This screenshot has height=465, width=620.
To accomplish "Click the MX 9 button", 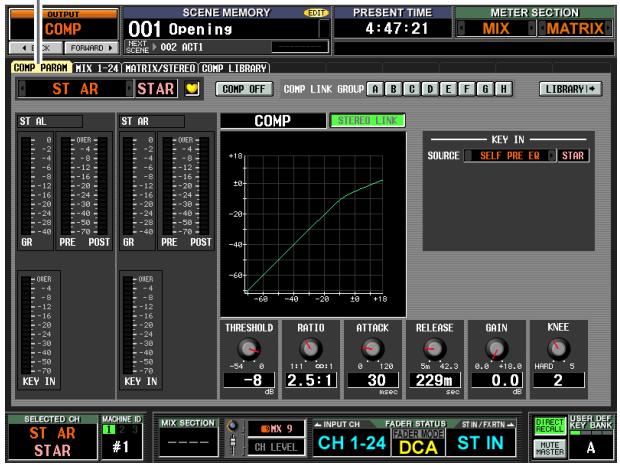I will click(276, 429).
